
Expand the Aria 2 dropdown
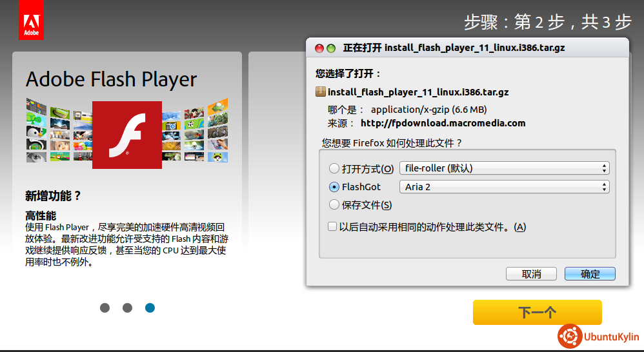coord(504,187)
